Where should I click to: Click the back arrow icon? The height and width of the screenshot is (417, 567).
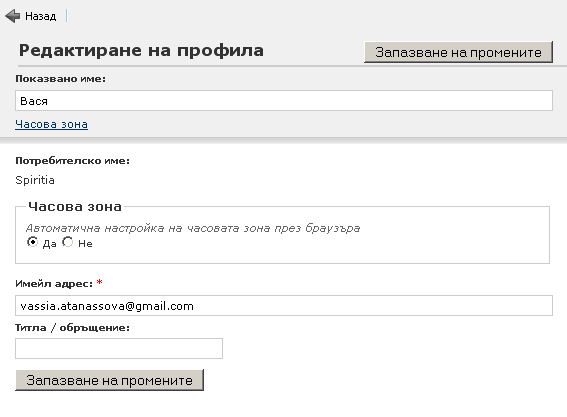(x=13, y=16)
